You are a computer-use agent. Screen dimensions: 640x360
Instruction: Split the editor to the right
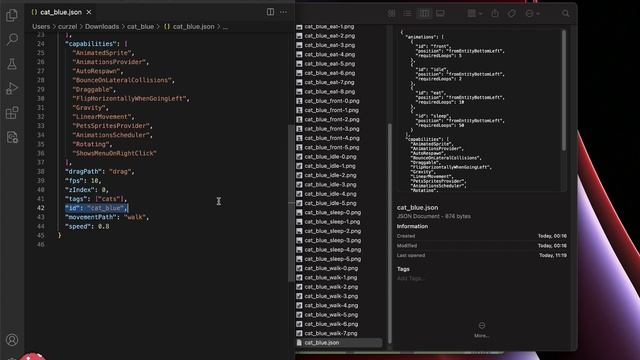tap(270, 12)
